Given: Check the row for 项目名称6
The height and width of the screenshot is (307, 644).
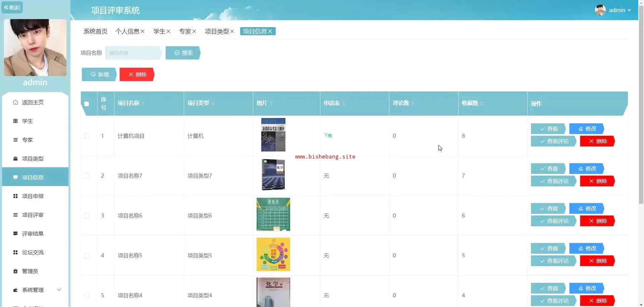Looking at the screenshot, I should [x=87, y=216].
